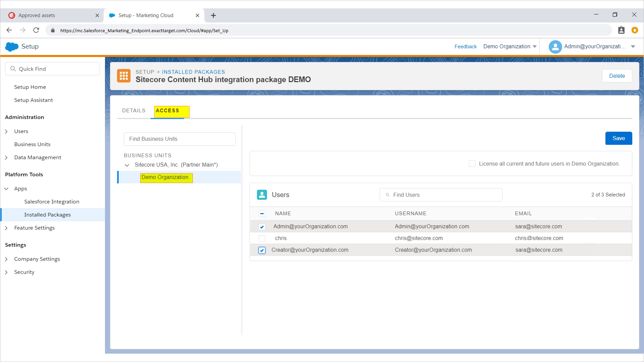Open the DETAILS tab
The image size is (644, 362).
click(134, 111)
